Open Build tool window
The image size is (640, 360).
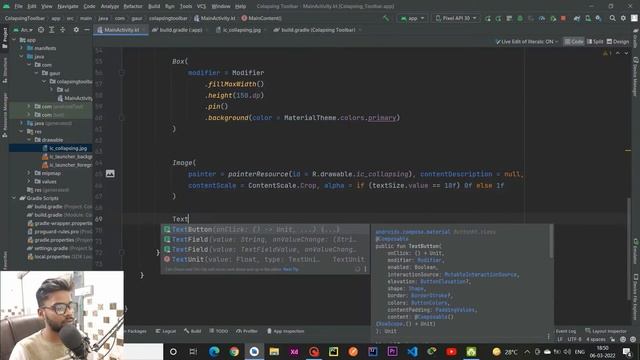[193, 331]
